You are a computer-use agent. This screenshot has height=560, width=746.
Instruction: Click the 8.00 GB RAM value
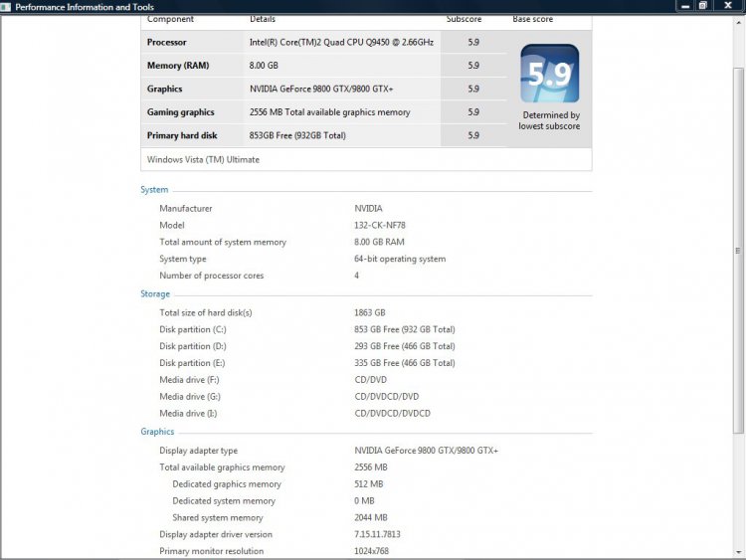click(x=379, y=242)
